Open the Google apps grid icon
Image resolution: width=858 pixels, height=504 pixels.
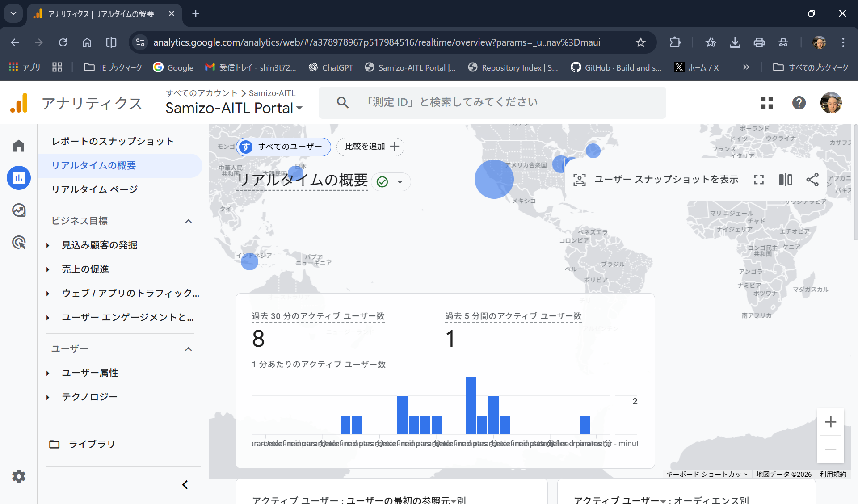tap(767, 103)
